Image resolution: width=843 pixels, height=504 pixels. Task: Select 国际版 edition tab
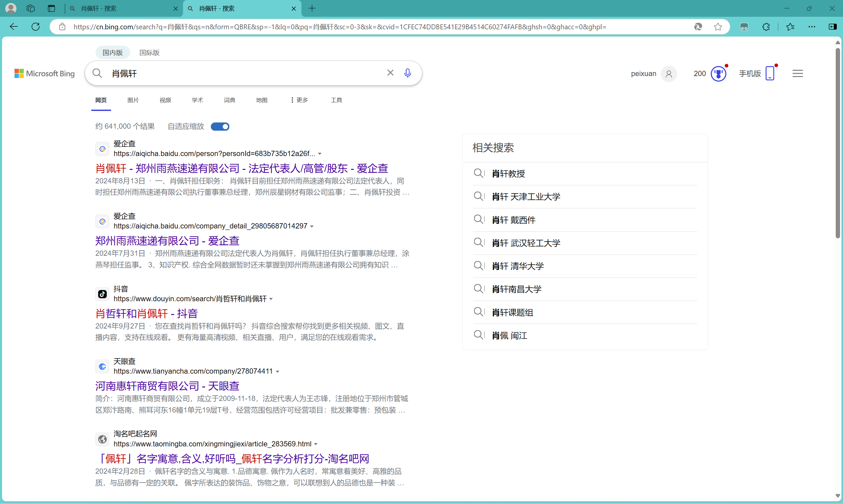click(150, 52)
